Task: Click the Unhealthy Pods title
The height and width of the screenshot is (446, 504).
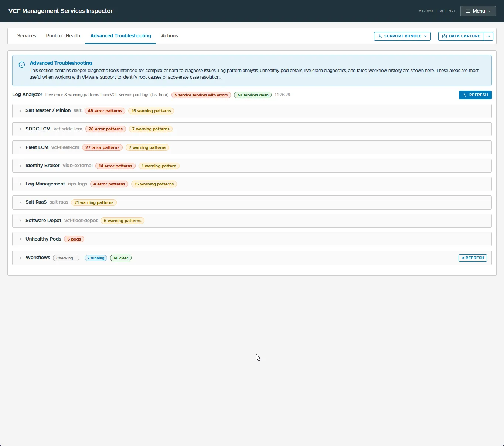Action: (x=43, y=239)
